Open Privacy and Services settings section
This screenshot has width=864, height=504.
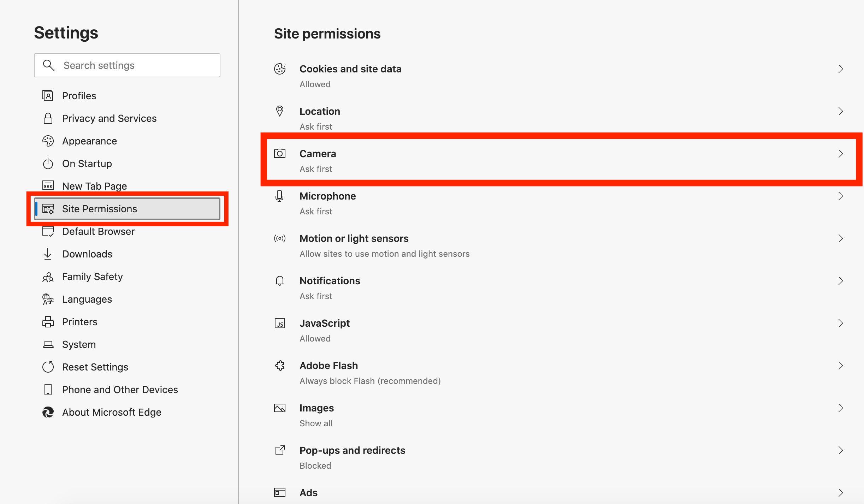pos(109,118)
